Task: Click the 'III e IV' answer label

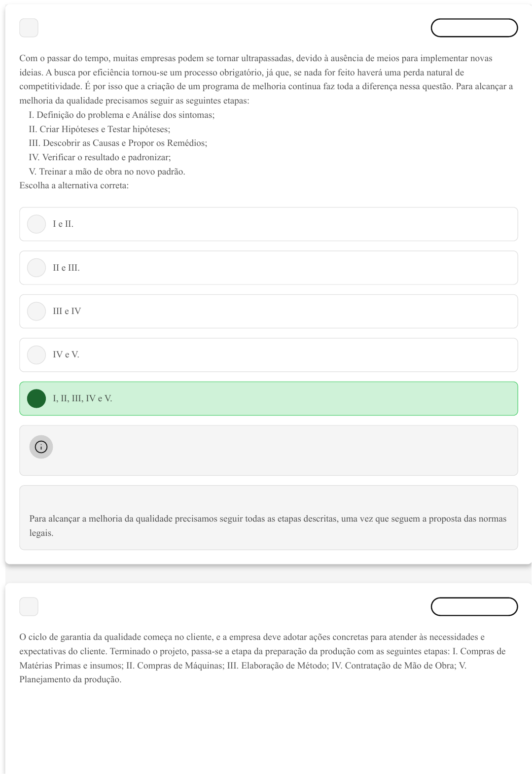Action: (67, 311)
